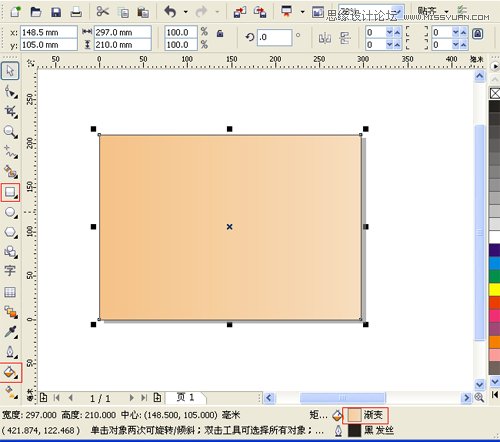500x442 pixels.
Task: Click the rotation angle input field
Action: tap(275, 37)
